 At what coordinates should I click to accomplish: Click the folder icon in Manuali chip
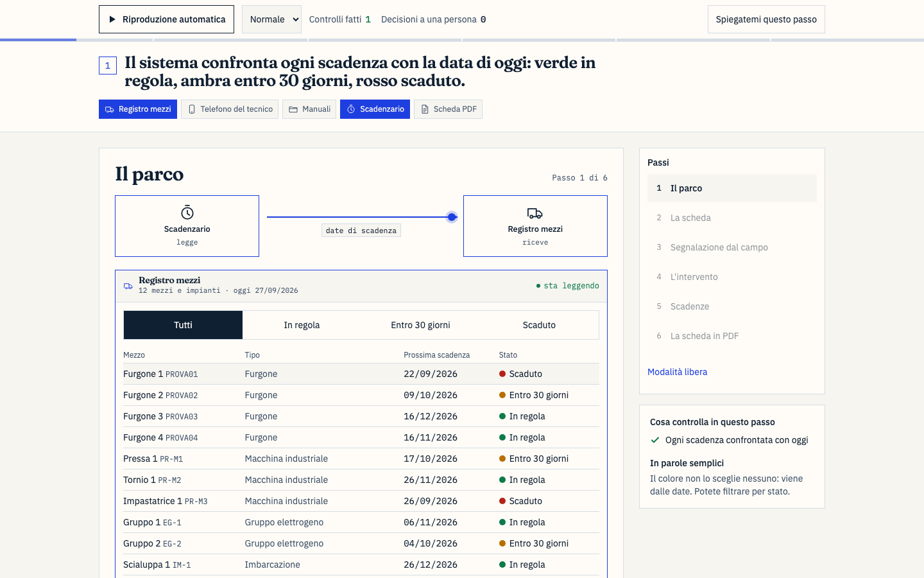click(293, 109)
